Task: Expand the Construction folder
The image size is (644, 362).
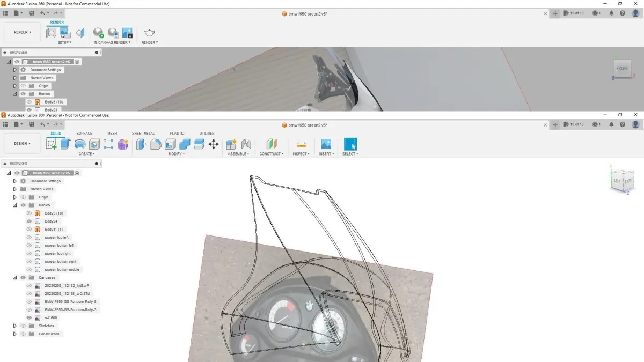Action: [15, 334]
